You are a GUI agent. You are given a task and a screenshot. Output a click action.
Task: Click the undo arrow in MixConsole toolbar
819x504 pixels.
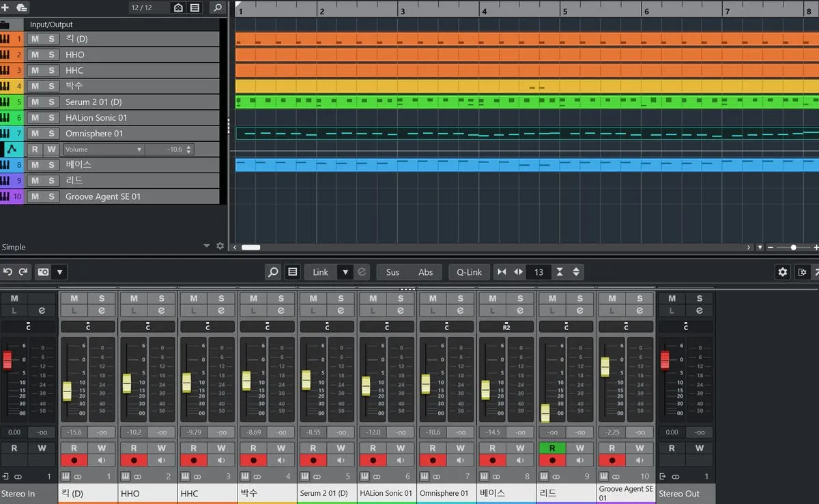tap(8, 272)
